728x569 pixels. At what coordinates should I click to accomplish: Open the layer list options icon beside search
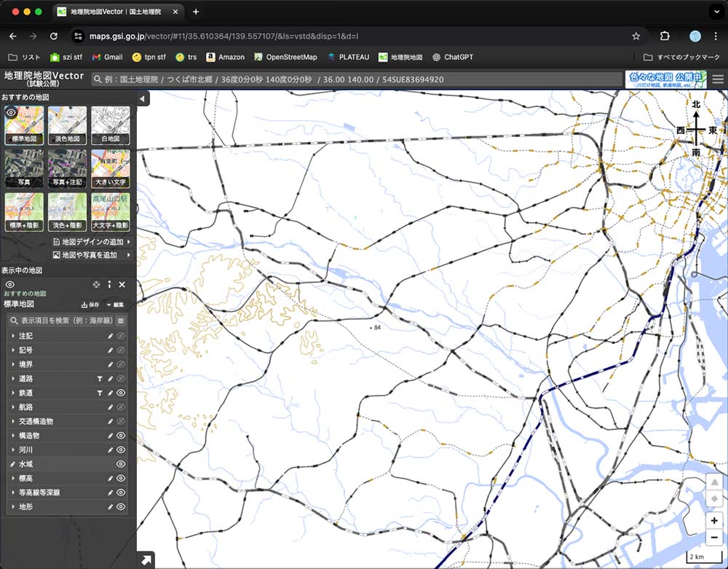point(121,321)
